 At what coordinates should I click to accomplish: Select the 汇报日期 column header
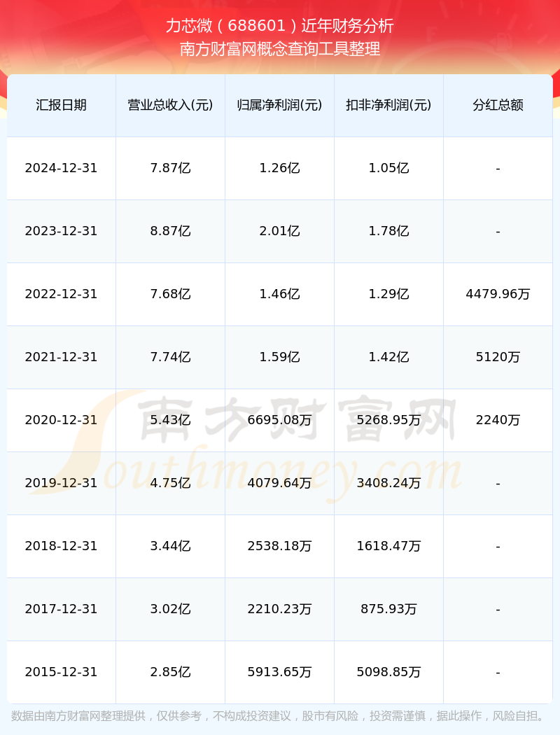coord(62,105)
